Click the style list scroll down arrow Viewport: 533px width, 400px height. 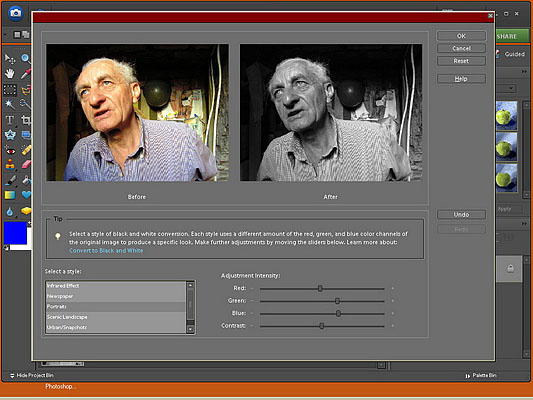[x=190, y=329]
